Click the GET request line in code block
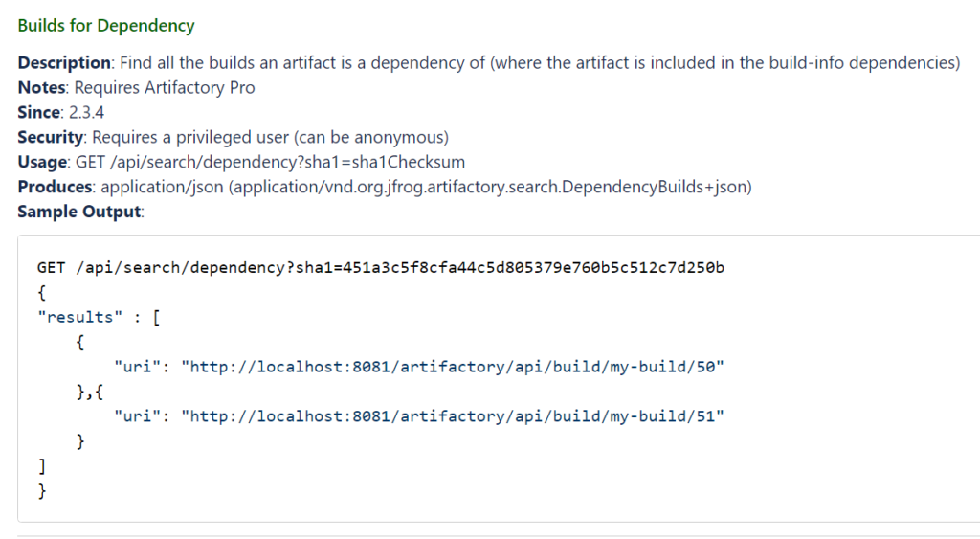The image size is (980, 539). [x=380, y=268]
